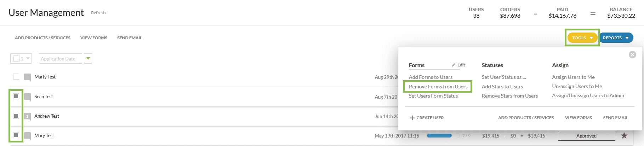Select Remove Forms from Users
Viewport: 644px width, 146px height.
tap(438, 87)
